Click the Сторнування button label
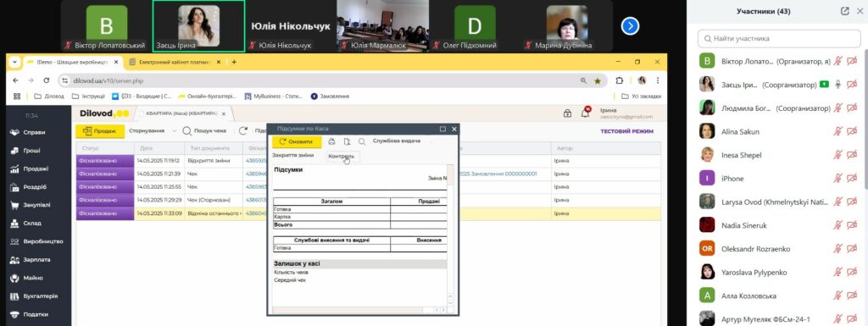The height and width of the screenshot is (326, 868). pyautogui.click(x=147, y=131)
